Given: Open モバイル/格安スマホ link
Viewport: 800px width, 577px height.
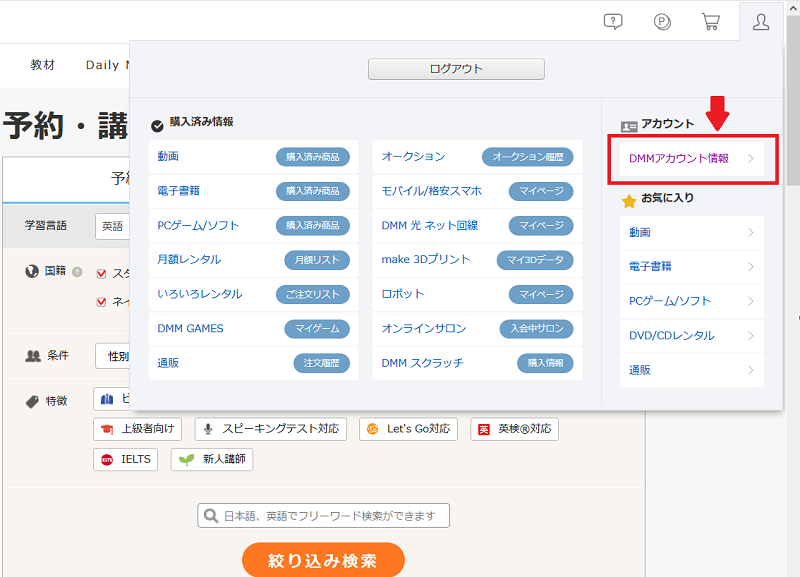Looking at the screenshot, I should tap(432, 191).
